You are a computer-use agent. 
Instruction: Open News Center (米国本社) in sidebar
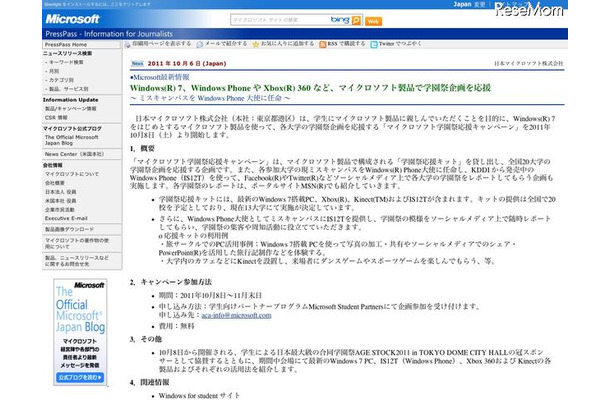click(x=74, y=154)
